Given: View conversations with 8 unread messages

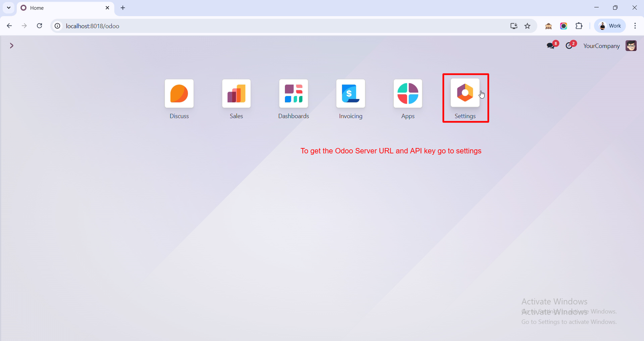Looking at the screenshot, I should 552,45.
